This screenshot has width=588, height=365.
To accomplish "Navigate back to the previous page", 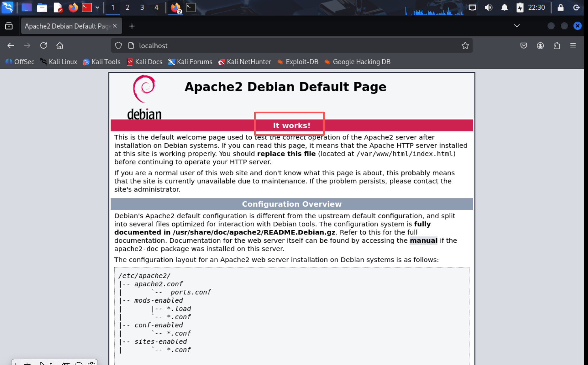I will point(11,46).
